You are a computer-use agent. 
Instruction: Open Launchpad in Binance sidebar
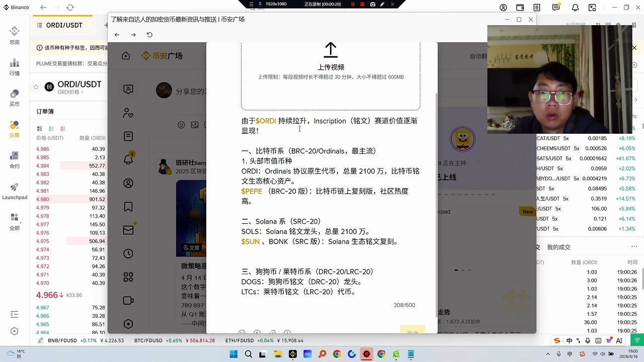(15, 191)
